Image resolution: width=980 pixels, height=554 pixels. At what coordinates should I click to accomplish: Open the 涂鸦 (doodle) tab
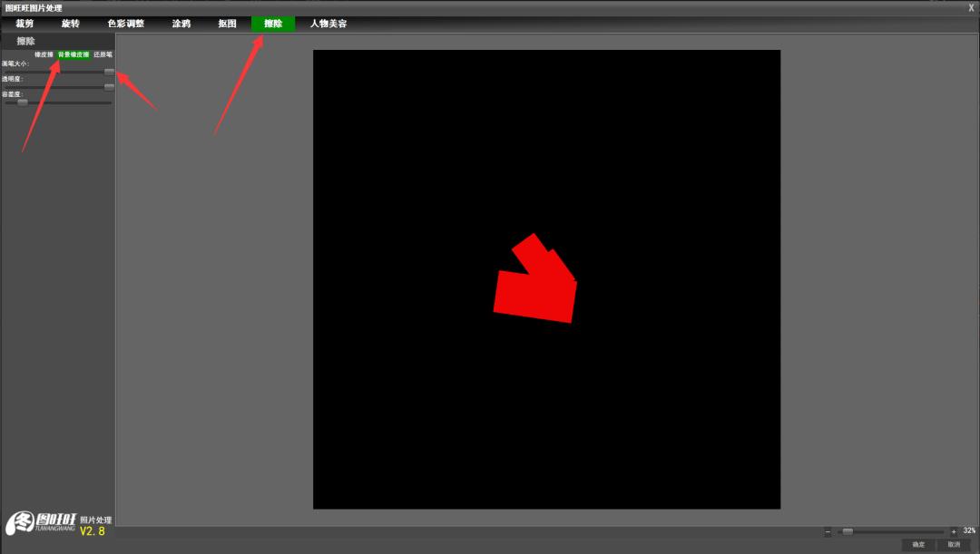coord(181,24)
